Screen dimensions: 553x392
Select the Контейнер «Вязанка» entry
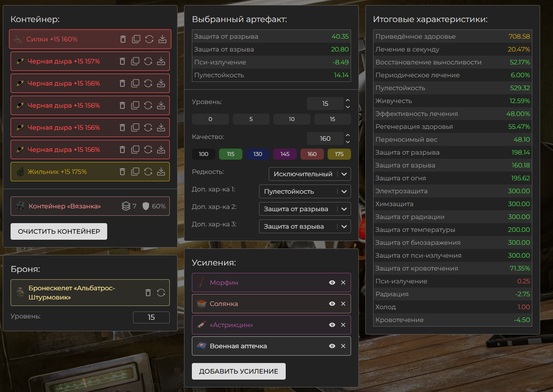point(64,206)
